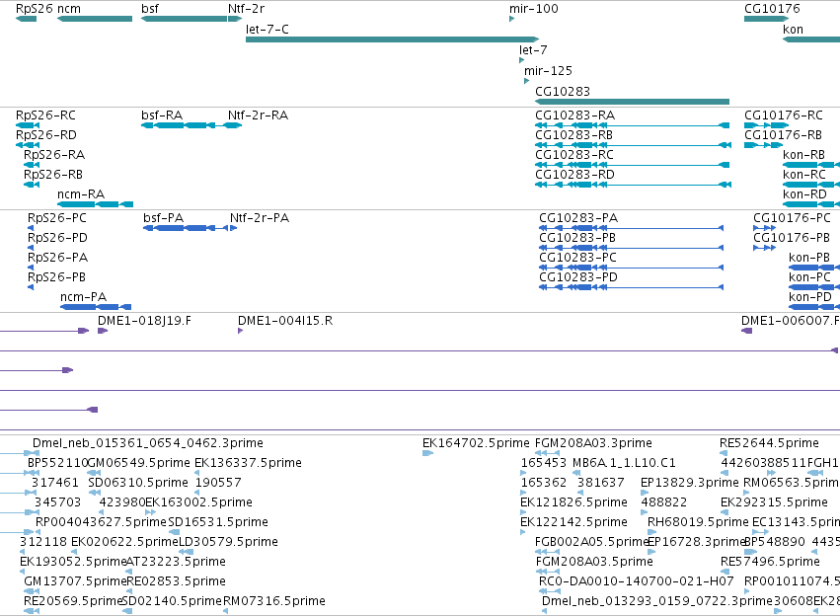Select the kon-PB protein

pos(814,268)
